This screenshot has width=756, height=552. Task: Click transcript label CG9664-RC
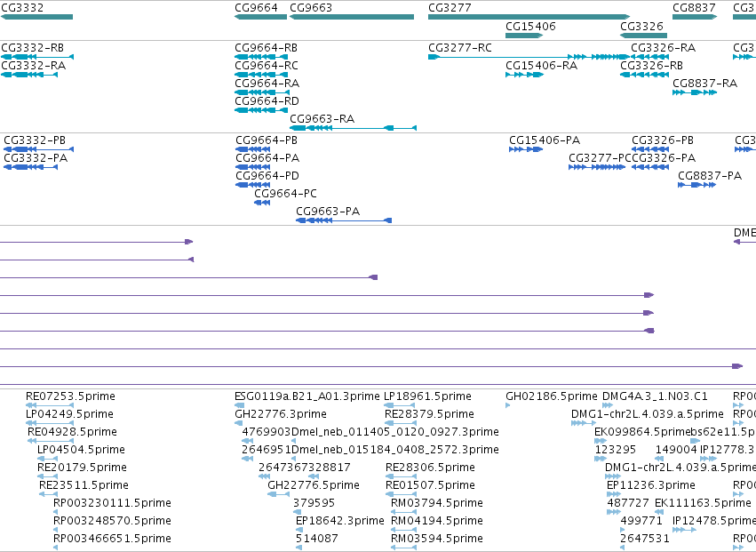tap(267, 66)
